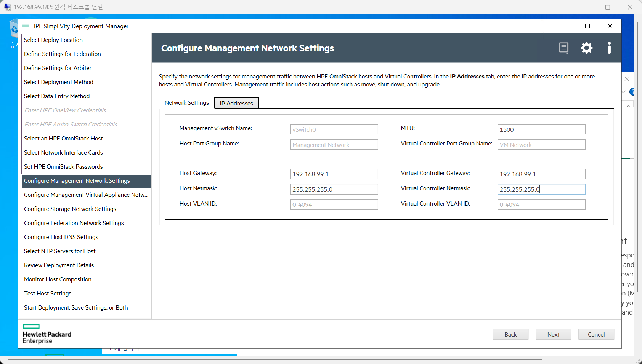Click the Virtual Controller Netmask field

tap(541, 189)
